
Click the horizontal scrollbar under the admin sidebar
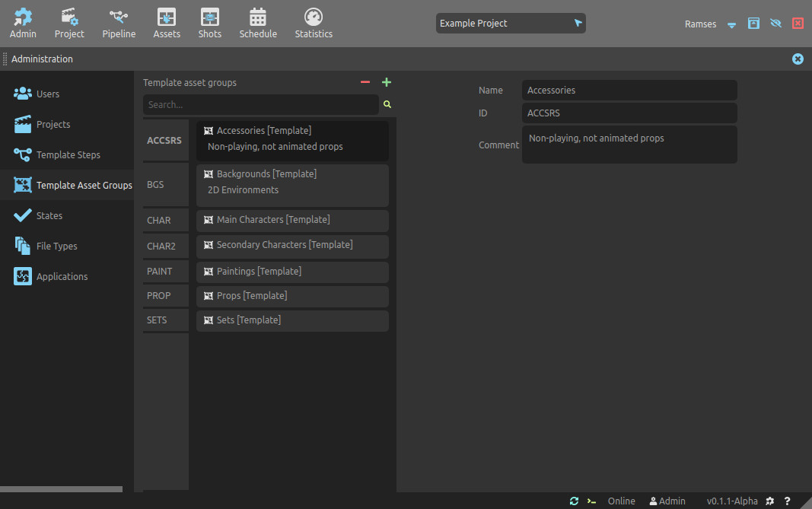[x=61, y=489]
